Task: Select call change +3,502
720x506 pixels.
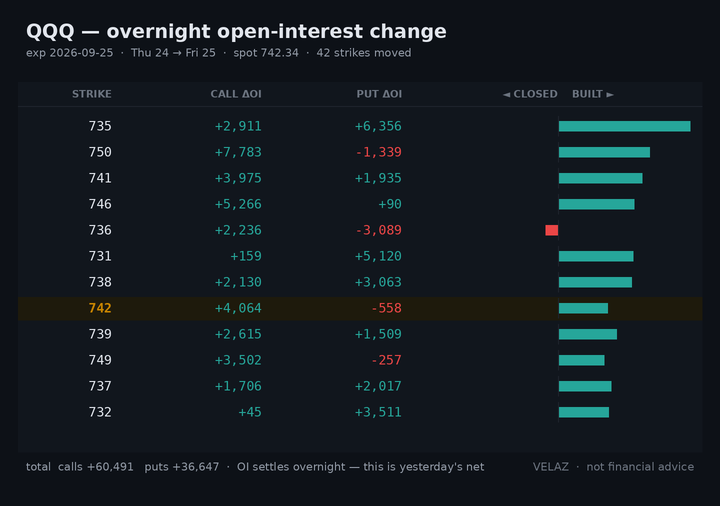Action: pos(238,360)
